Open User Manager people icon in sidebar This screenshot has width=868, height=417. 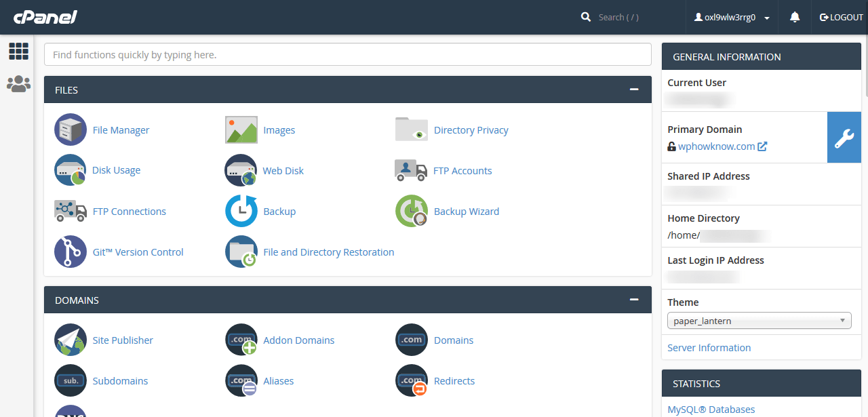coord(18,83)
